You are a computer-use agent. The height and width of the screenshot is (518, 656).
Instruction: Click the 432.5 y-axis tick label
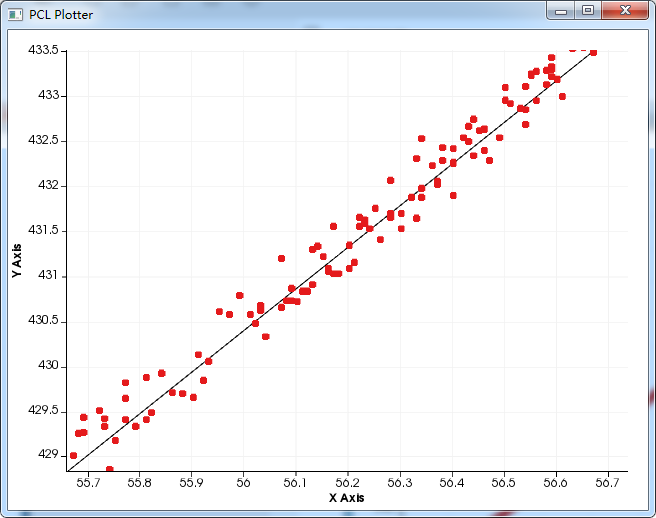pyautogui.click(x=44, y=140)
